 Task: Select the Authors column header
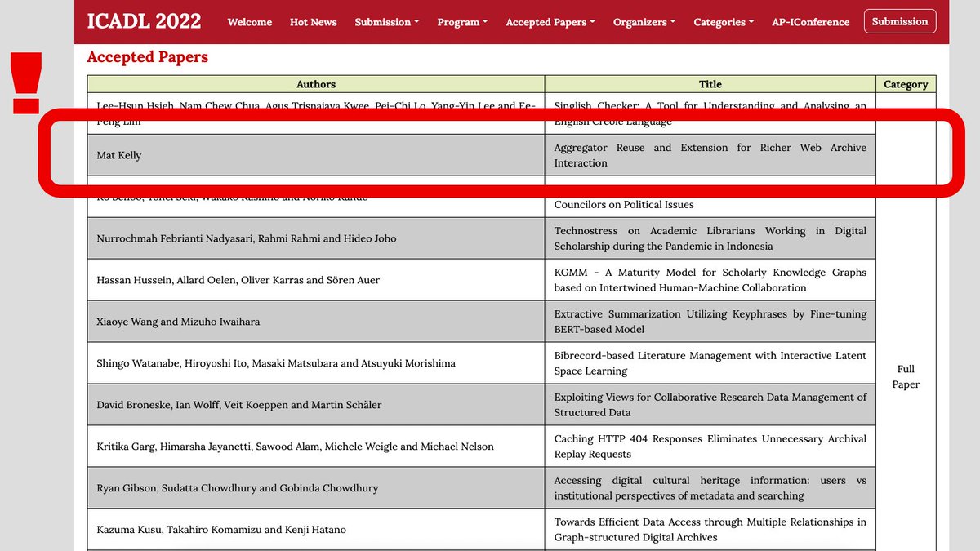(316, 84)
